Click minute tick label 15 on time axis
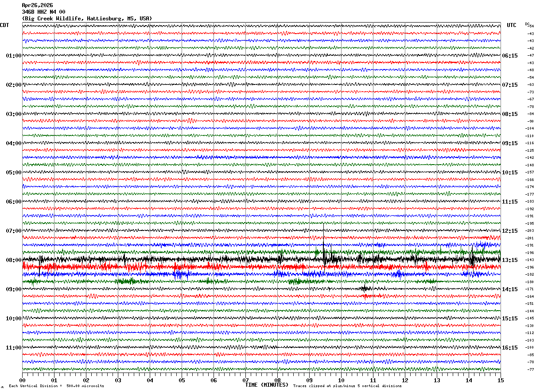The image size is (536, 392). click(x=501, y=380)
